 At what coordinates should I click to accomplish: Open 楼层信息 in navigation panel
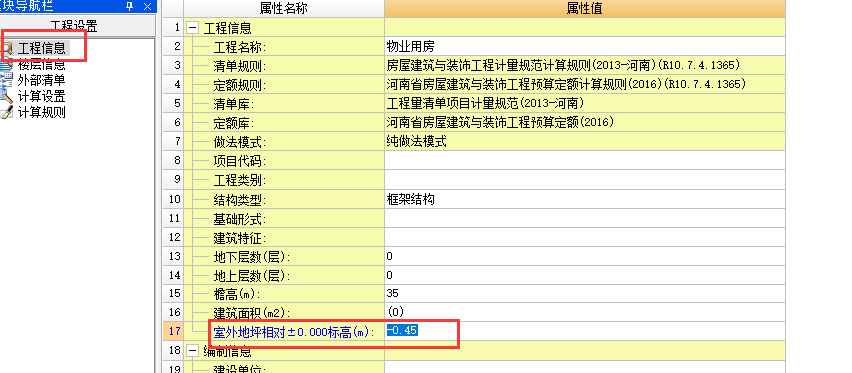point(42,65)
